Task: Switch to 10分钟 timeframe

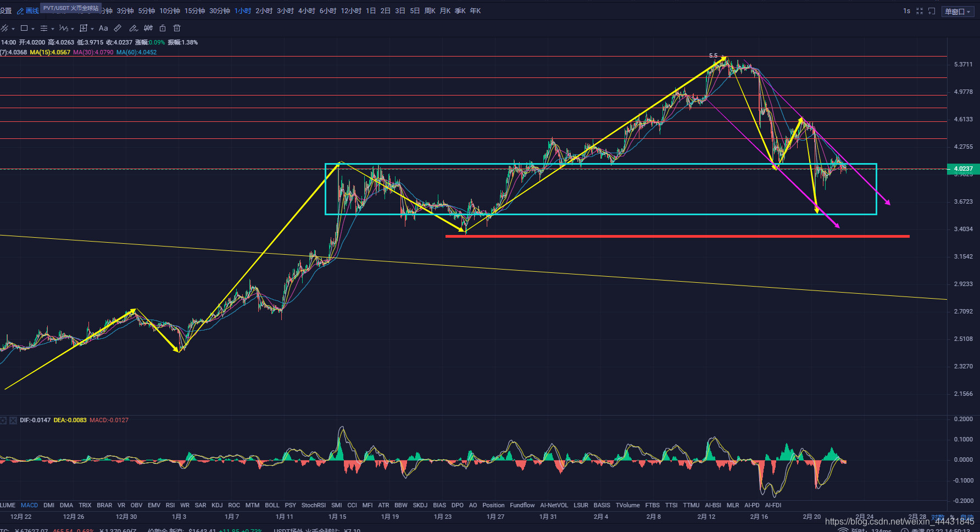Action: pyautogui.click(x=170, y=11)
